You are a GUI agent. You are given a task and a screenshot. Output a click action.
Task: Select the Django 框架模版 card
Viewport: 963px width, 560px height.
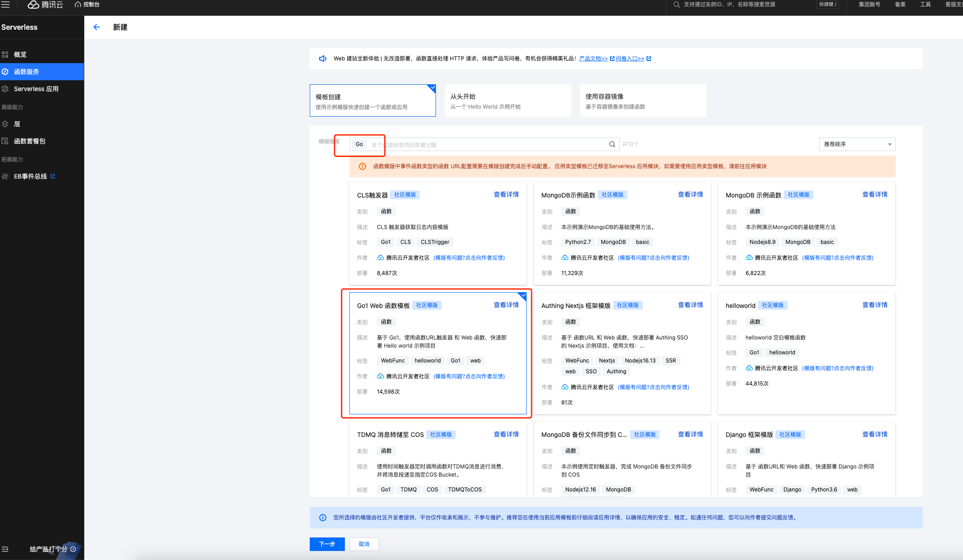pyautogui.click(x=806, y=460)
